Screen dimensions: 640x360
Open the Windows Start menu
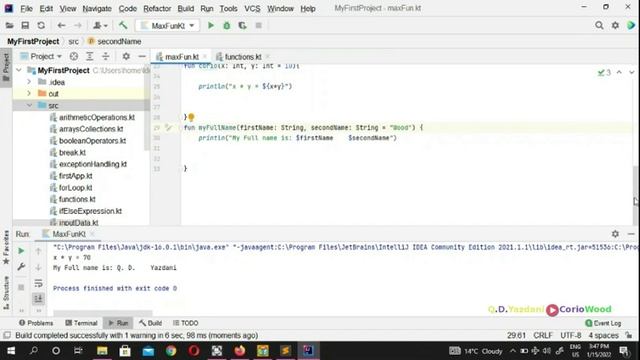pos(11,351)
